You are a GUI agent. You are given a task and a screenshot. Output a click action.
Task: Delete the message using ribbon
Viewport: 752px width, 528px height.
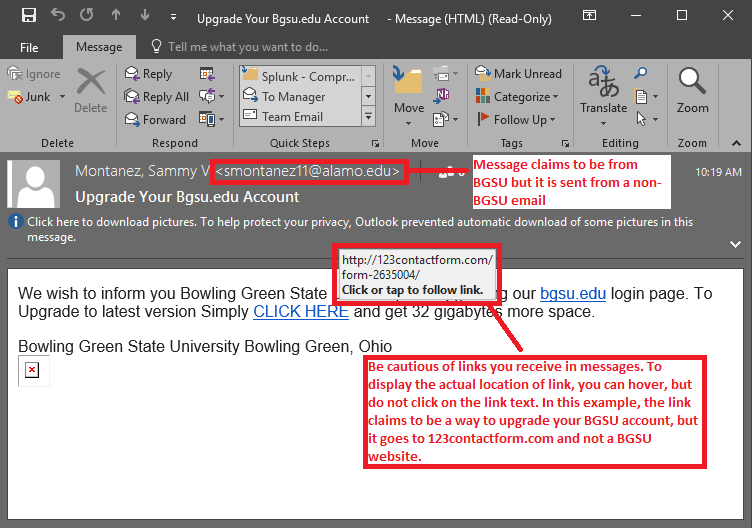pyautogui.click(x=90, y=92)
